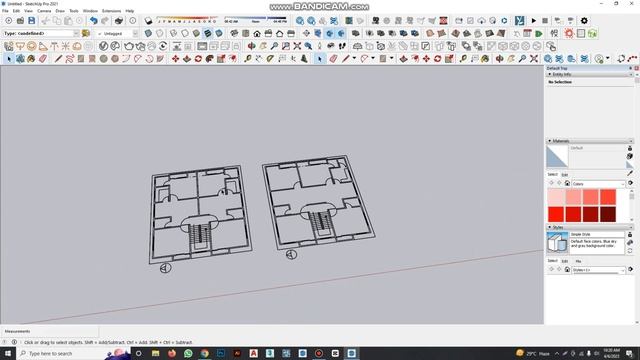Select the Freehand tool
Image resolution: width=640 pixels, height=360 pixels.
click(x=69, y=59)
